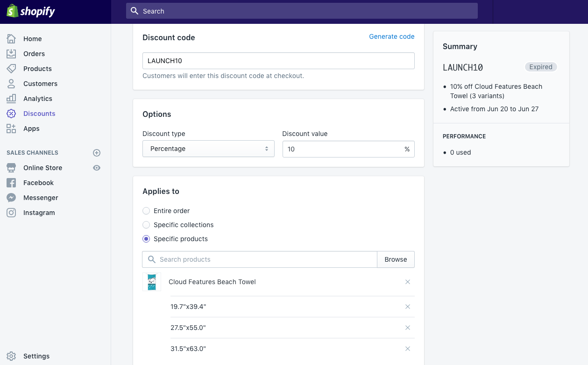Screen dimensions: 588x365
Task: Select the Entire order radio option
Action: pos(146,211)
